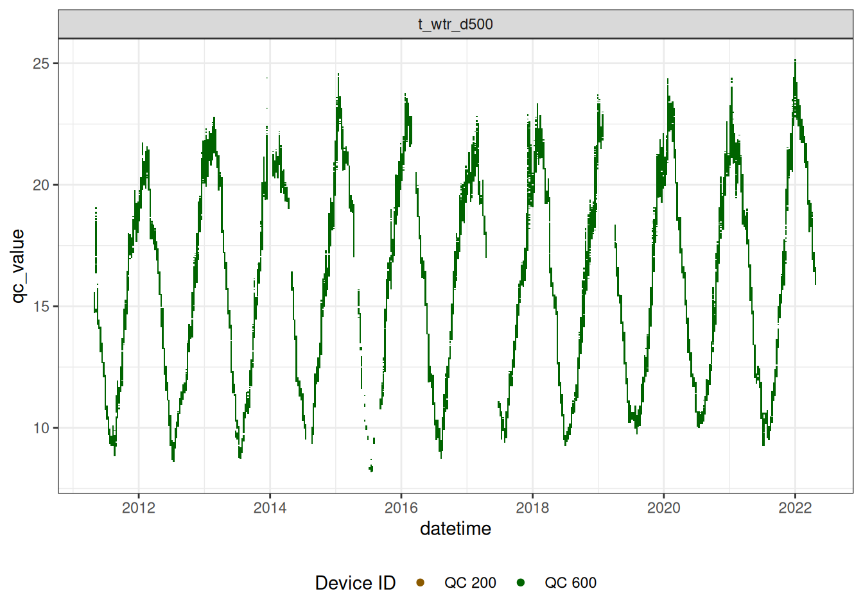Select the 2022 x-axis tick label
The image size is (863, 616).
795,508
